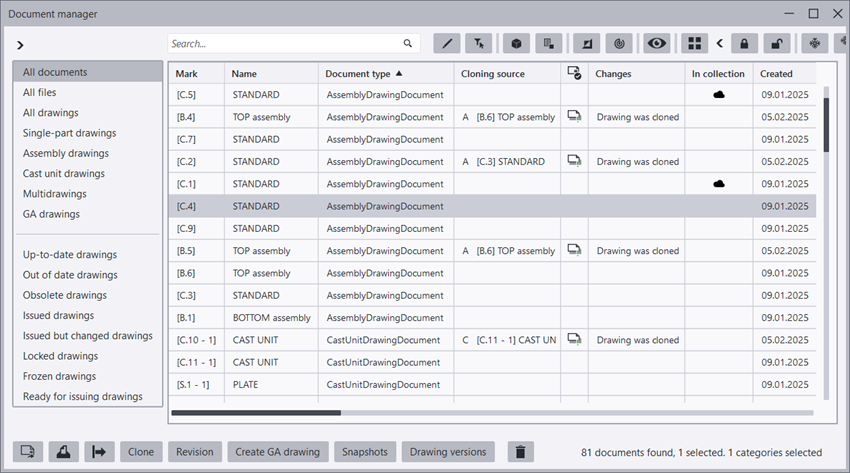Click the four-squares grid view icon

694,44
